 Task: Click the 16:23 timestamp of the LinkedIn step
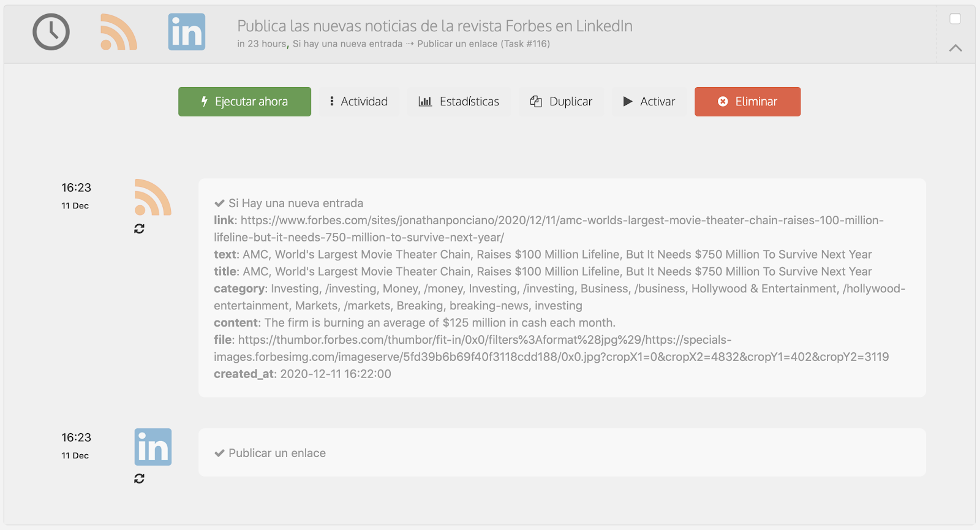(x=76, y=437)
